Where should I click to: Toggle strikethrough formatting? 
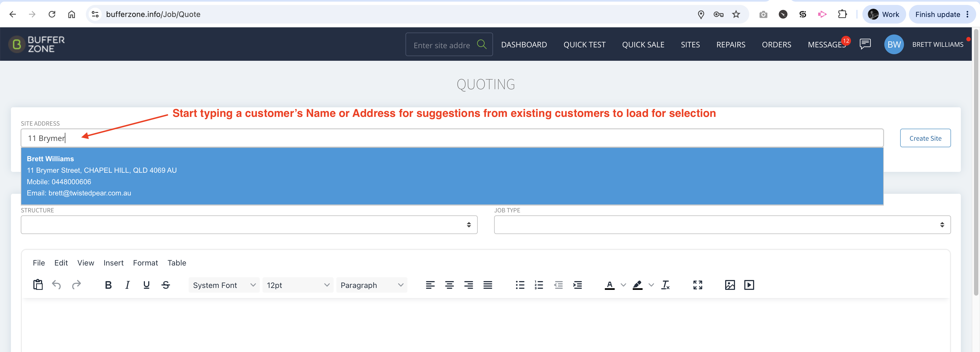coord(165,285)
